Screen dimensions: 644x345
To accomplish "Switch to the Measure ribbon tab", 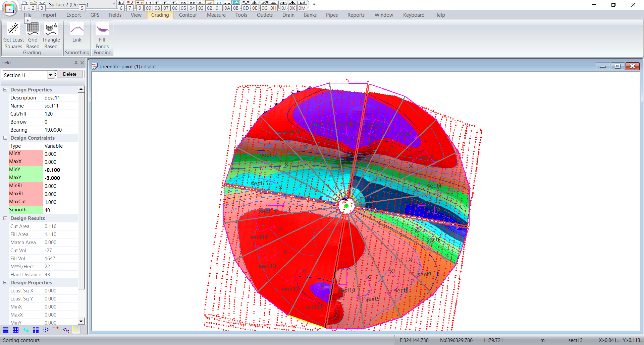I will tap(216, 15).
